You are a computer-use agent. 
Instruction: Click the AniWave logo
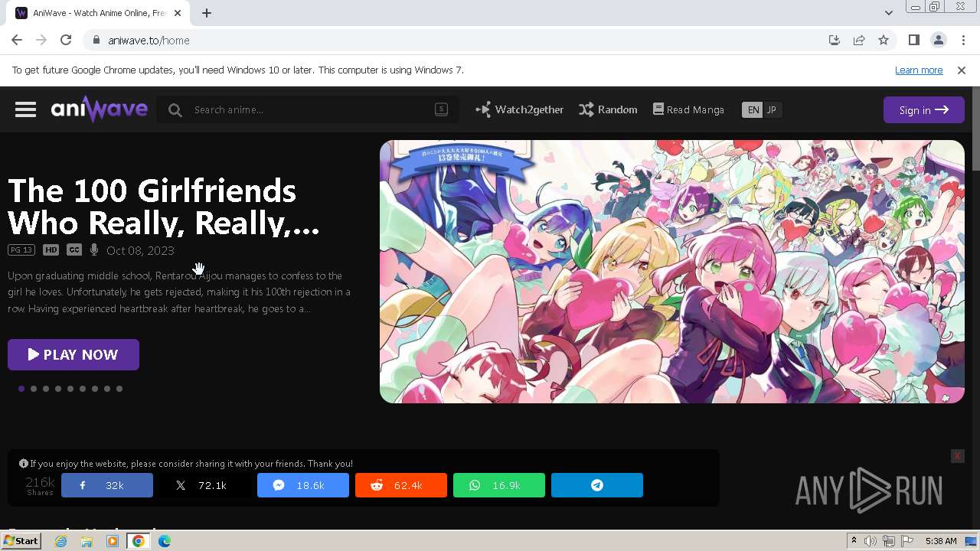[99, 109]
